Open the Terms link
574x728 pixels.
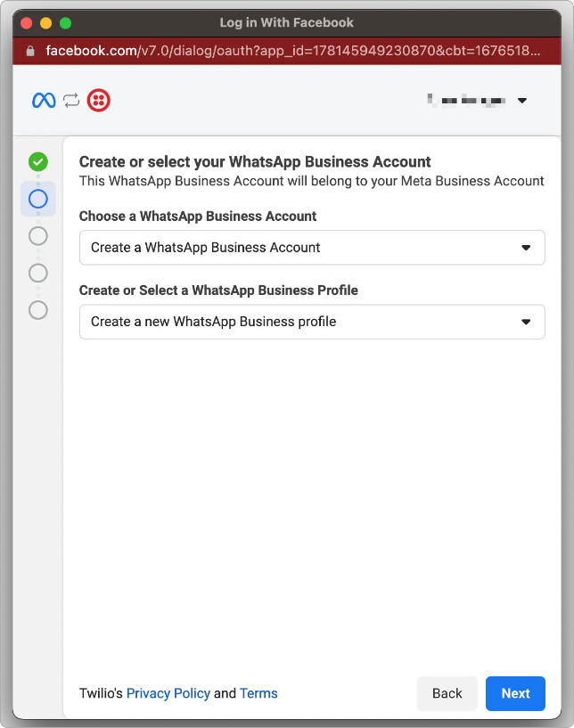tap(258, 693)
